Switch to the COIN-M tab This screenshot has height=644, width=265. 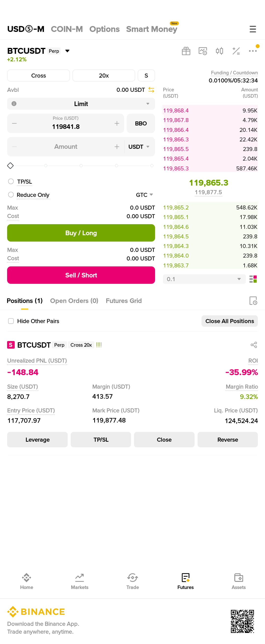(67, 29)
